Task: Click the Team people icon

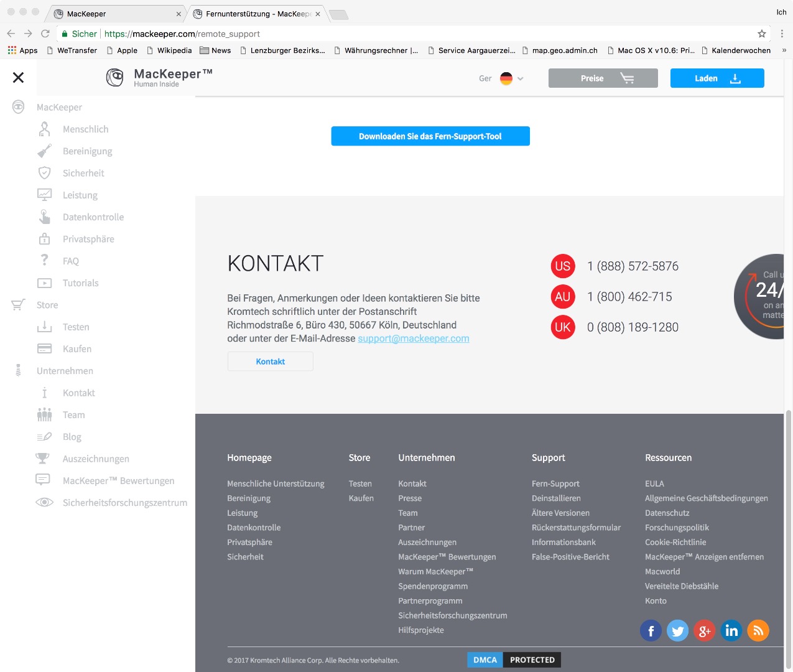Action: click(44, 414)
